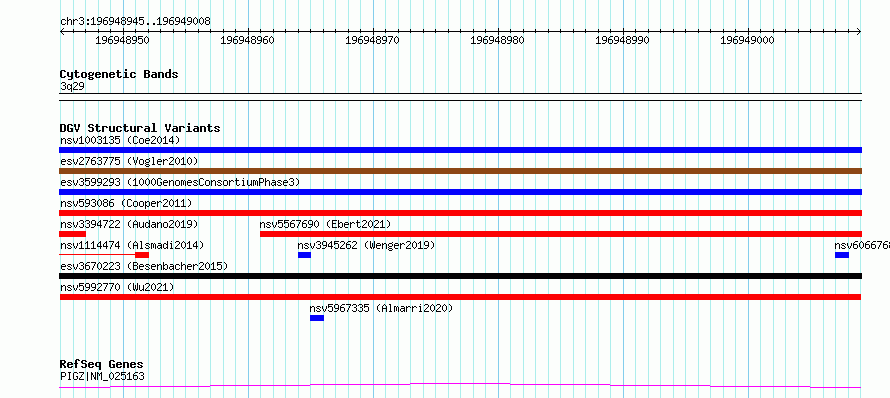Screen dimensions: 890x398
Task: Click the PIGZ|NM_025163 gene label
Action: point(102,376)
